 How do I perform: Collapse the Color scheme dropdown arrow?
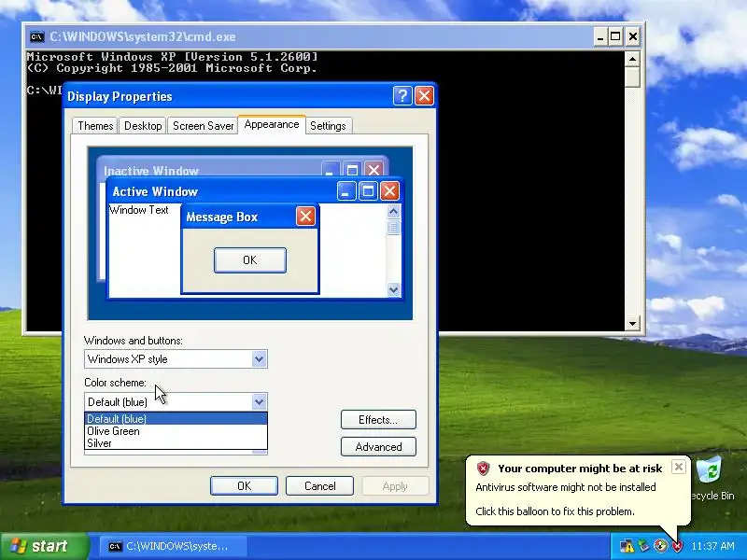260,402
